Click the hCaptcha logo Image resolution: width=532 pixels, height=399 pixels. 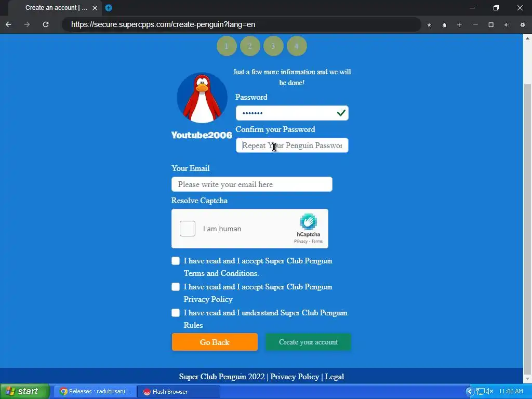[309, 221]
